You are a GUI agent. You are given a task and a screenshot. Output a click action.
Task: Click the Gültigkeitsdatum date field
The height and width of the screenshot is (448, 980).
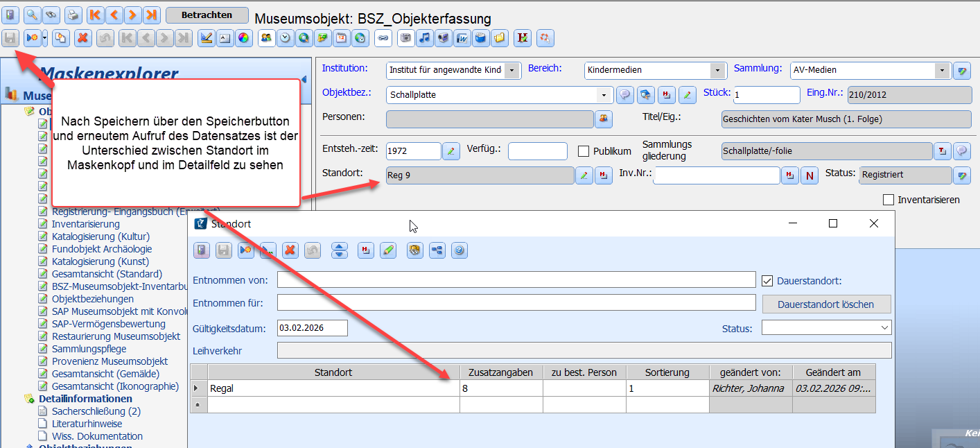tap(311, 328)
